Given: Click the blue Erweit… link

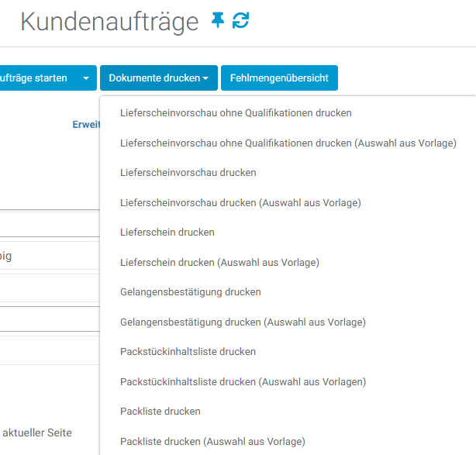Looking at the screenshot, I should (85, 124).
